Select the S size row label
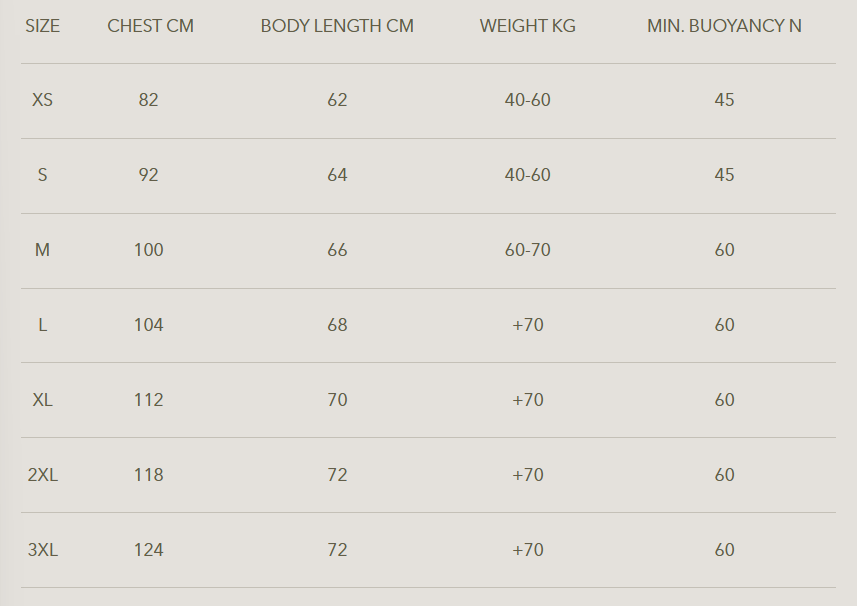Screen dimensions: 857x606 click(x=42, y=175)
